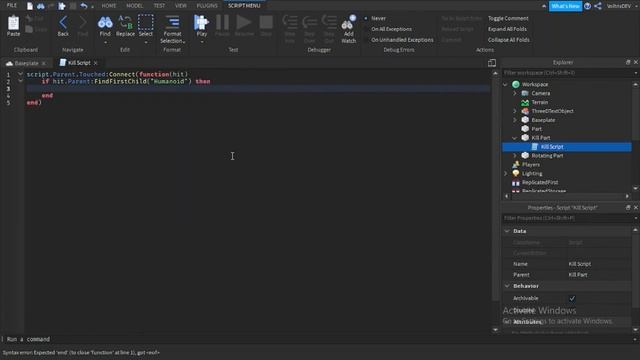Expand the ThreeDTextObject node
The height and width of the screenshot is (360, 640).
tap(515, 111)
